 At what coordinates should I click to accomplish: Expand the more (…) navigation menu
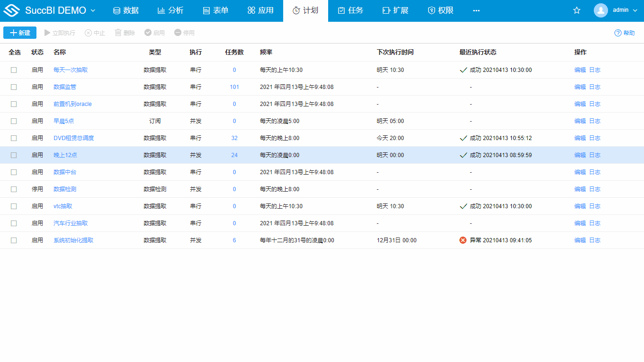476,10
